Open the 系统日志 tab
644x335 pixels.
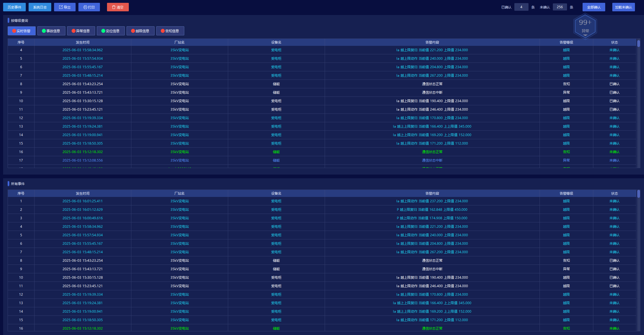(40, 7)
